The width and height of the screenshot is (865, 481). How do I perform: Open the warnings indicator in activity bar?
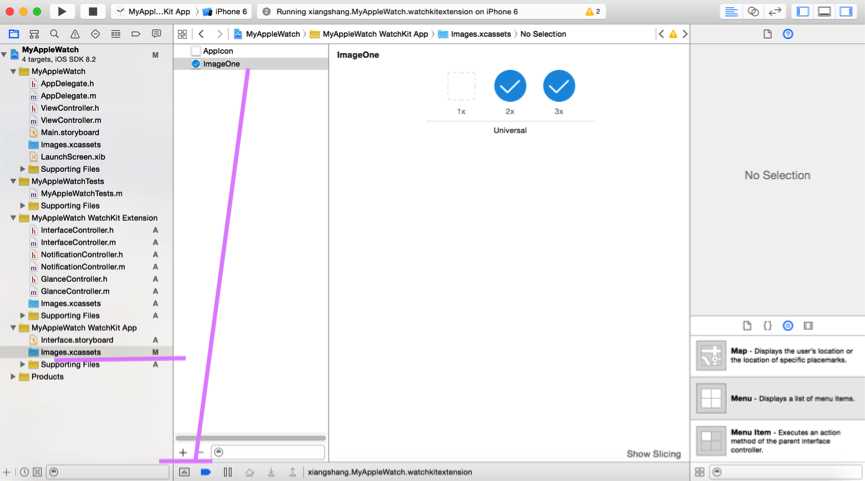[x=592, y=12]
